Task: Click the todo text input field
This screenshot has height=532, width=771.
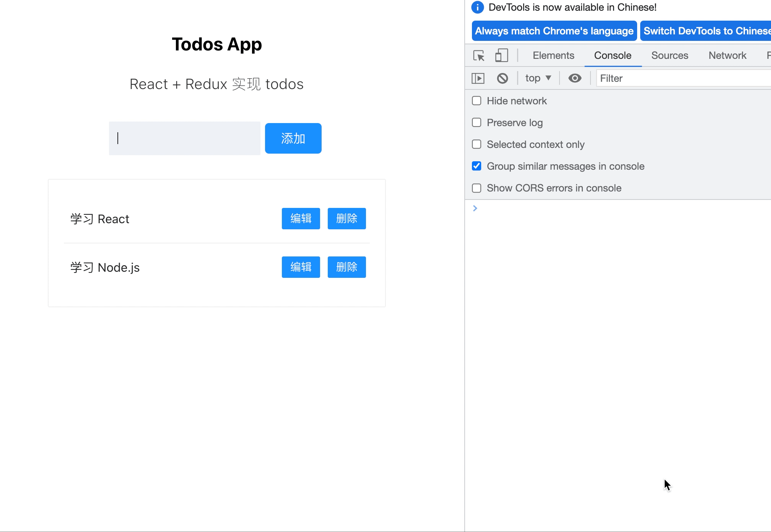Action: pyautogui.click(x=184, y=138)
